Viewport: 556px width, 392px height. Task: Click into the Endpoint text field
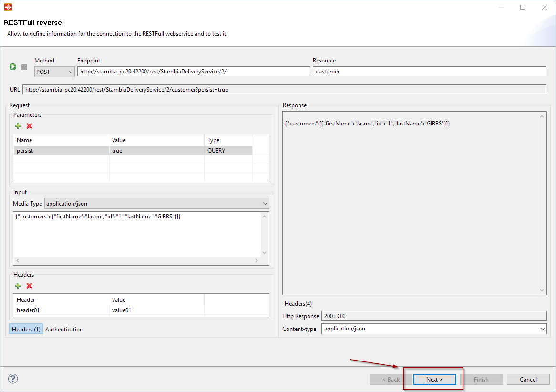coord(193,71)
